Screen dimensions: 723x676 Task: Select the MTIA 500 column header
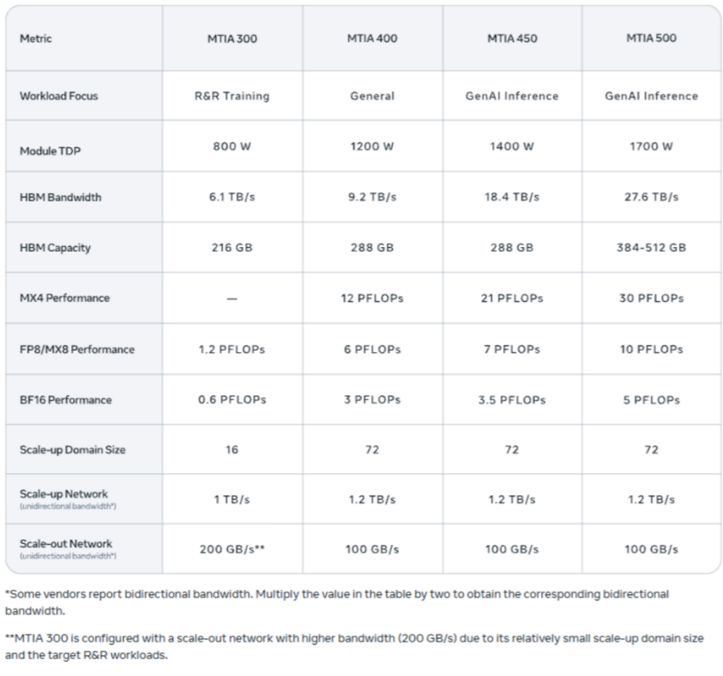coord(651,39)
